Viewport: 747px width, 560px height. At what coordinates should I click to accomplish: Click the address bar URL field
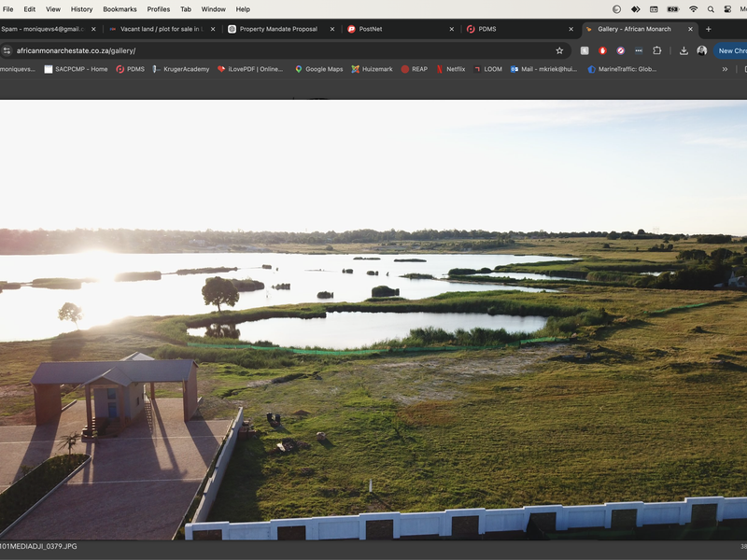pos(280,50)
